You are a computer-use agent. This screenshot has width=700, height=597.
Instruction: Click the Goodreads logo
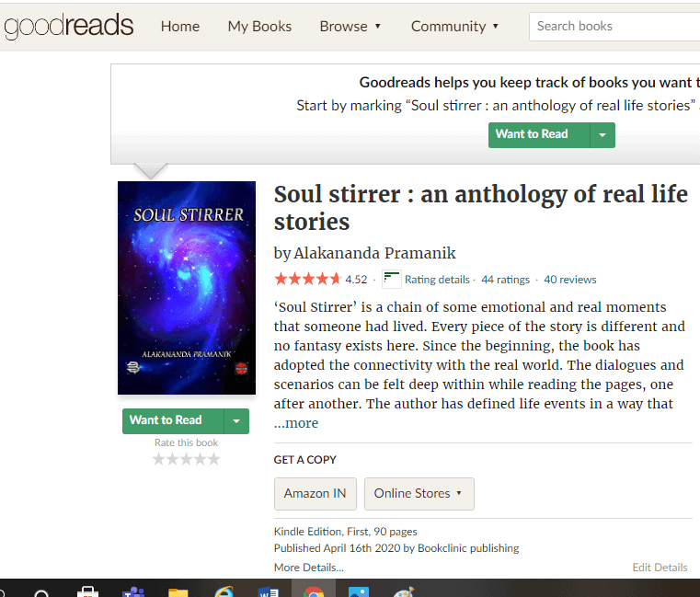[69, 26]
